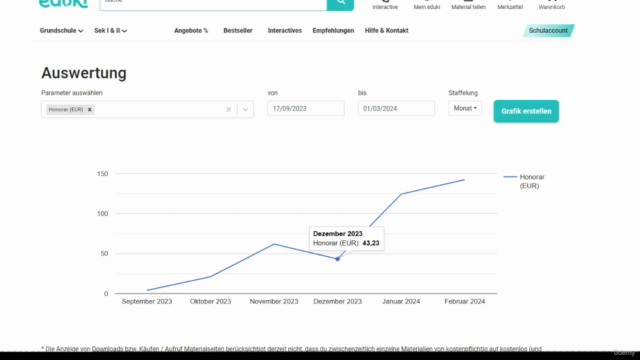Click the search magnifier button
The width and height of the screenshot is (640, 360).
point(340,3)
